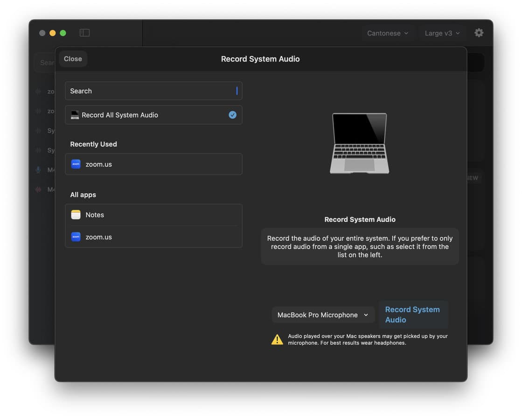Pick zoom.us in All apps list
This screenshot has height=420, width=522.
point(153,237)
